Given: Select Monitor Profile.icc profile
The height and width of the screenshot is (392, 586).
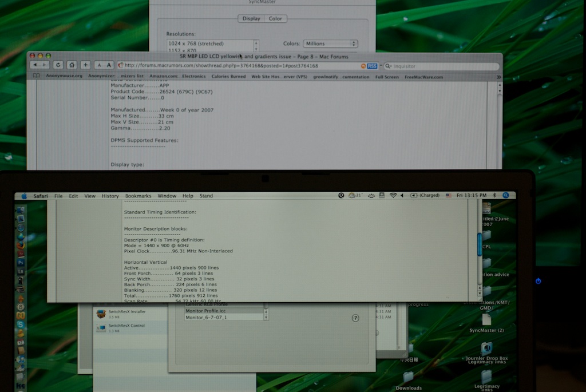Looking at the screenshot, I should pyautogui.click(x=224, y=311).
